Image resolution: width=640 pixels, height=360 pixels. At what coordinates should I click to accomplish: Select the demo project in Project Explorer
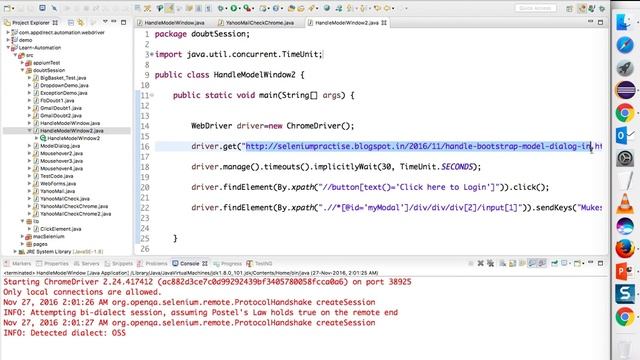(25, 40)
